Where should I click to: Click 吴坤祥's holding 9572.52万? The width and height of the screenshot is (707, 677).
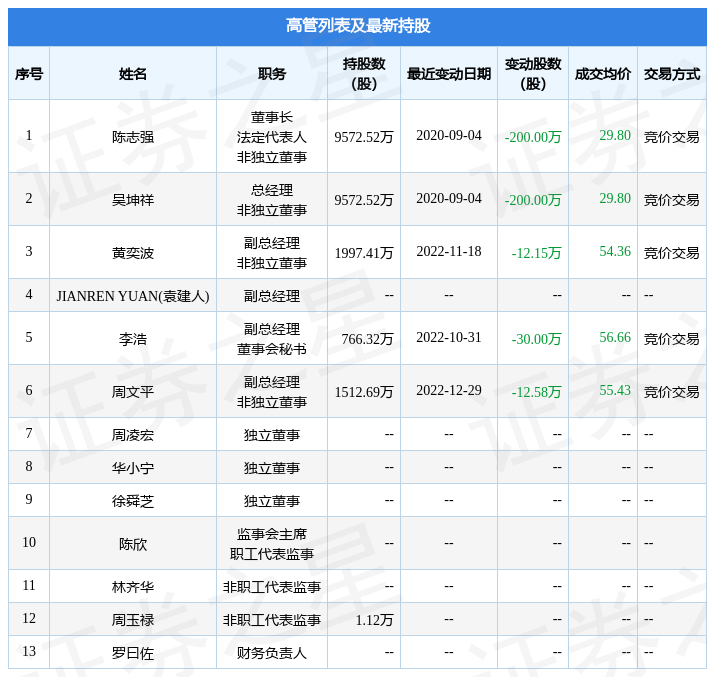pos(363,199)
